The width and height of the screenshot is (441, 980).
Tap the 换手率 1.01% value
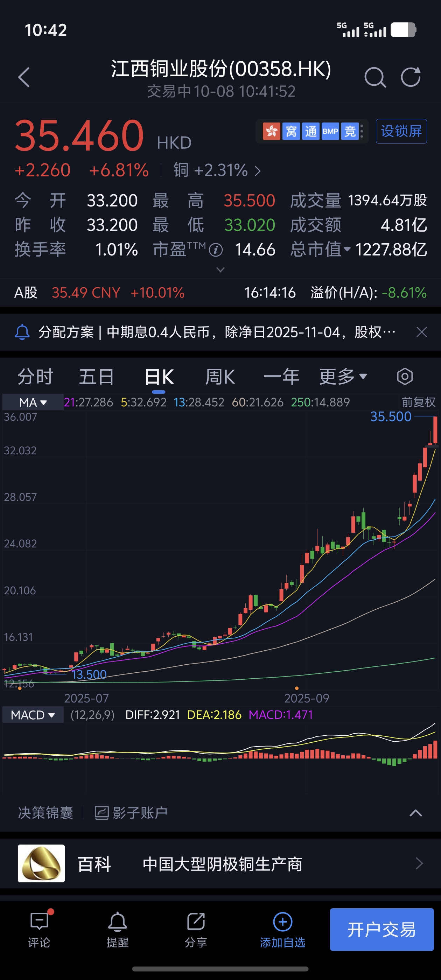coord(116,250)
